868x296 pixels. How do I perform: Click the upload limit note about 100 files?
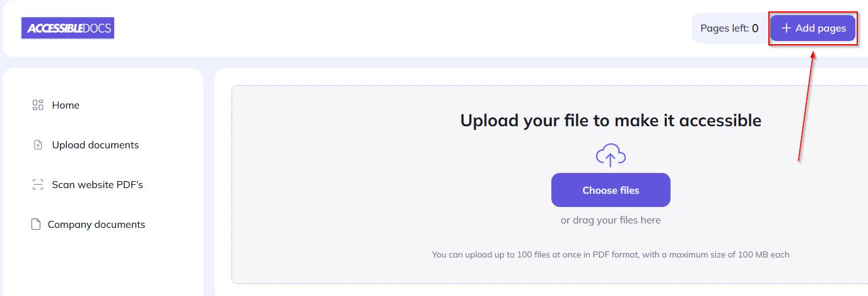610,255
